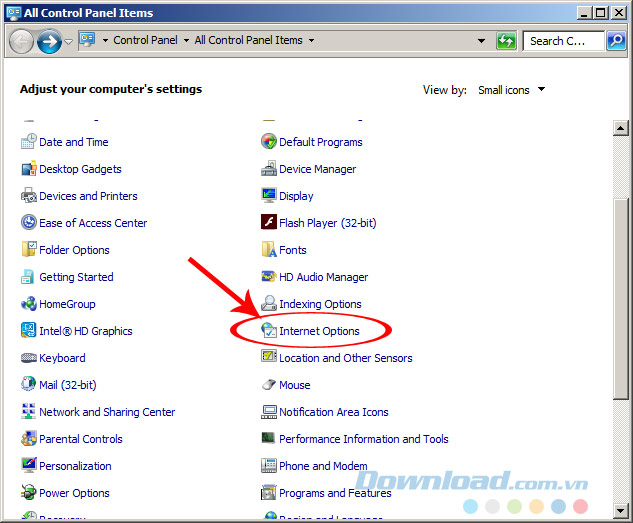Click the scrollbar up arrow
The height and width of the screenshot is (523, 633).
pyautogui.click(x=620, y=128)
